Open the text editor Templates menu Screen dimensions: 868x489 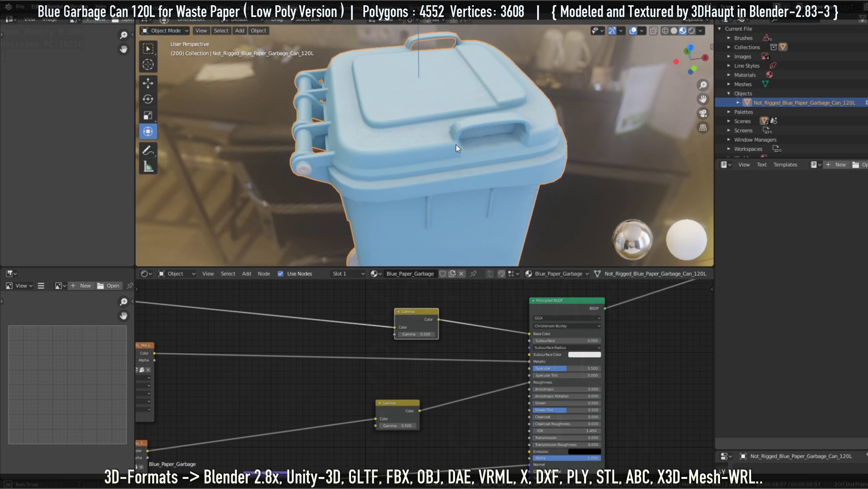tap(785, 164)
